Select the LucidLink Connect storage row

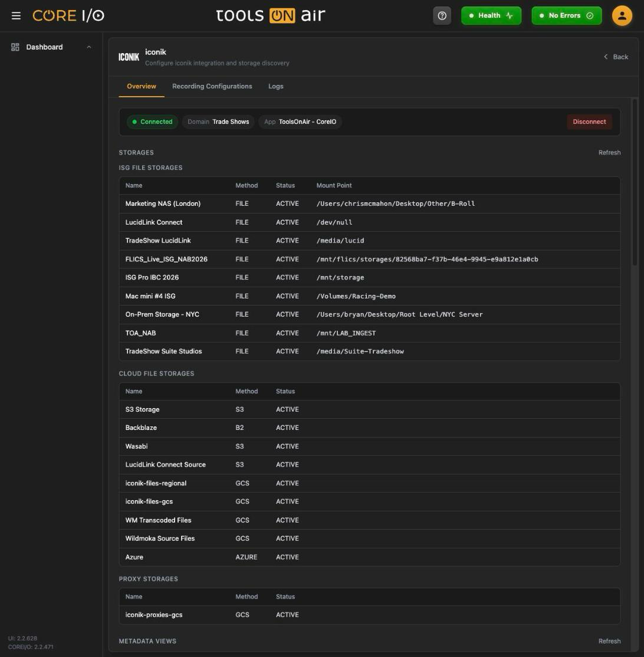click(x=370, y=222)
